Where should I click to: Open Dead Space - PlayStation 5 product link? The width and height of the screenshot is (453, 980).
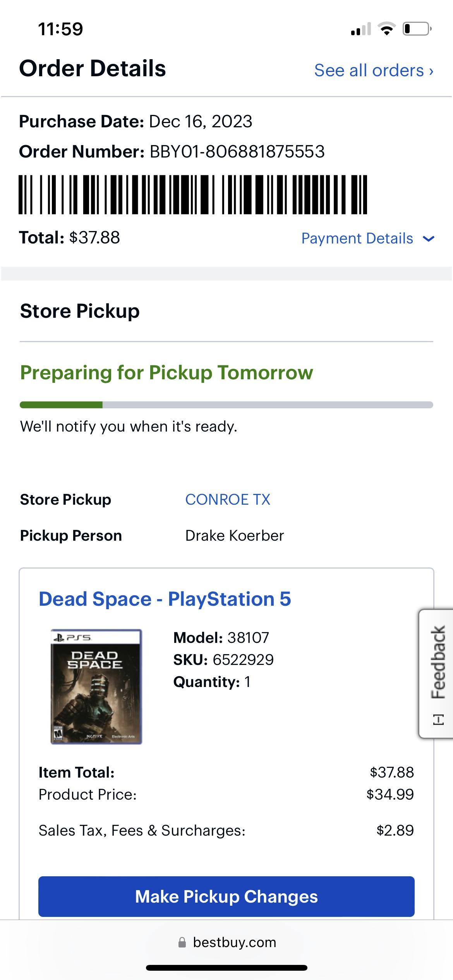click(x=165, y=599)
